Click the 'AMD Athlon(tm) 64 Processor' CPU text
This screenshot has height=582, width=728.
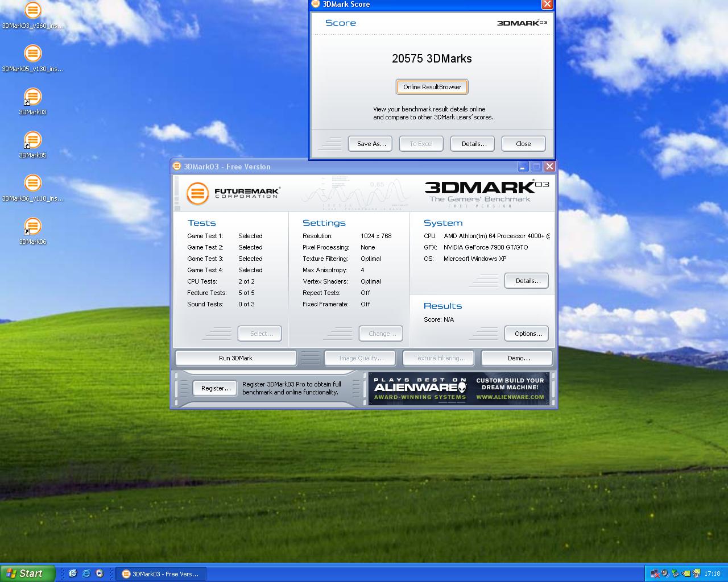(497, 236)
